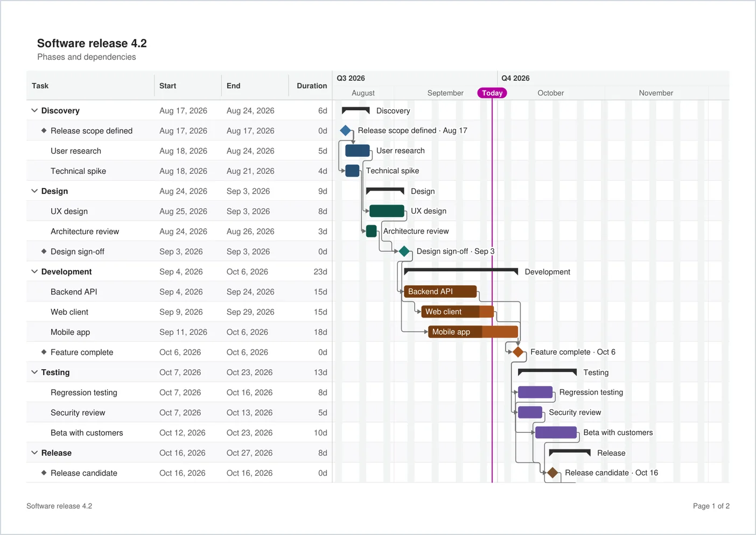Collapse the Testing group chevron
Image resolution: width=756 pixels, height=535 pixels.
(x=34, y=372)
